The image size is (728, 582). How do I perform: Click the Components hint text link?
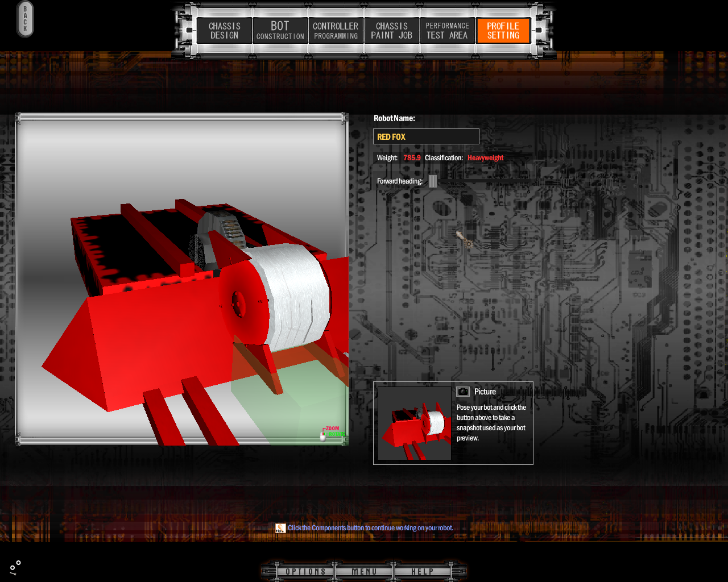click(370, 528)
